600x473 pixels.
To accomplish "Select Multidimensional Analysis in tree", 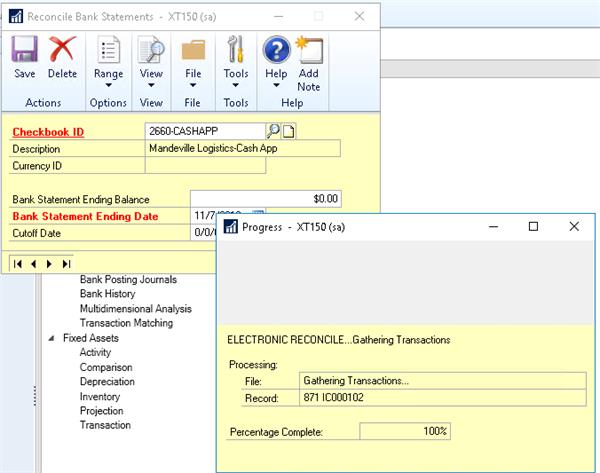I will 135,308.
